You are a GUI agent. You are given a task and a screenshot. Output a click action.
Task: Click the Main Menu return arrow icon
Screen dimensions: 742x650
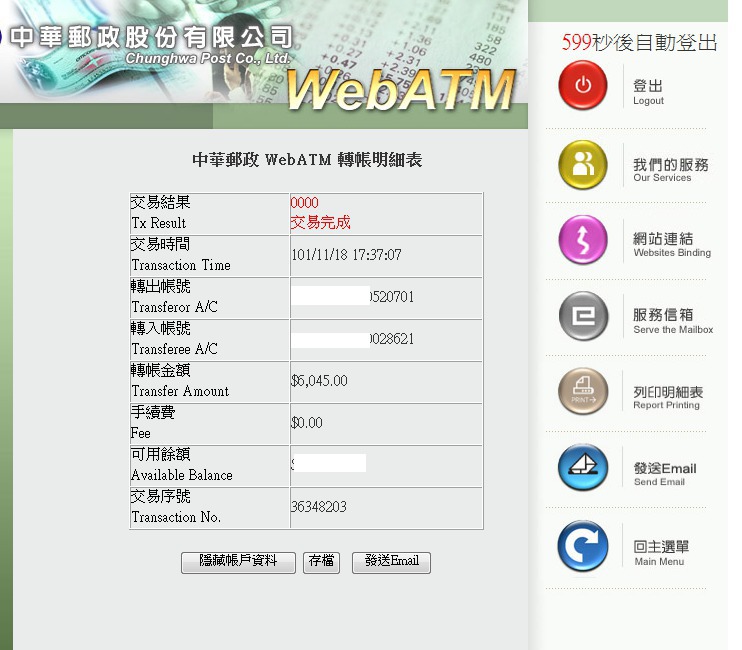tap(583, 545)
